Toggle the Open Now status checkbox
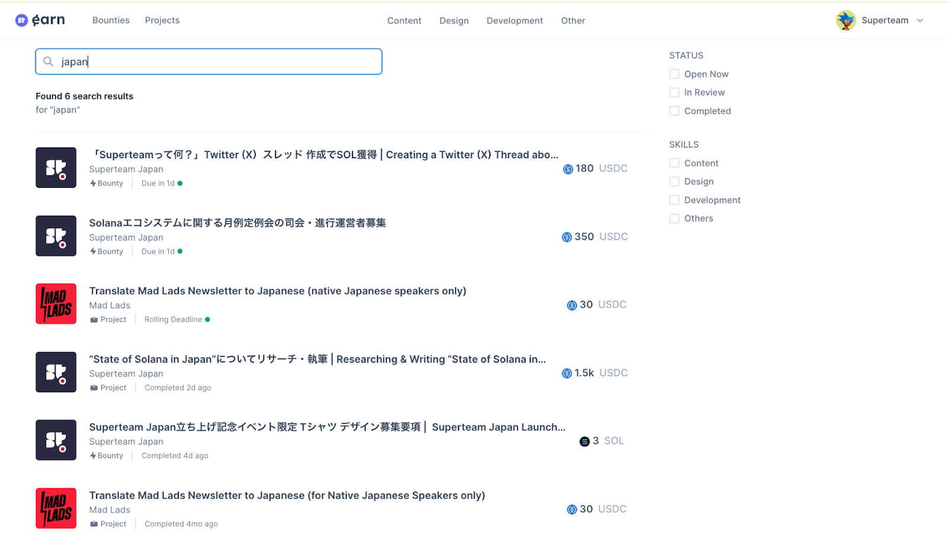 coord(674,74)
